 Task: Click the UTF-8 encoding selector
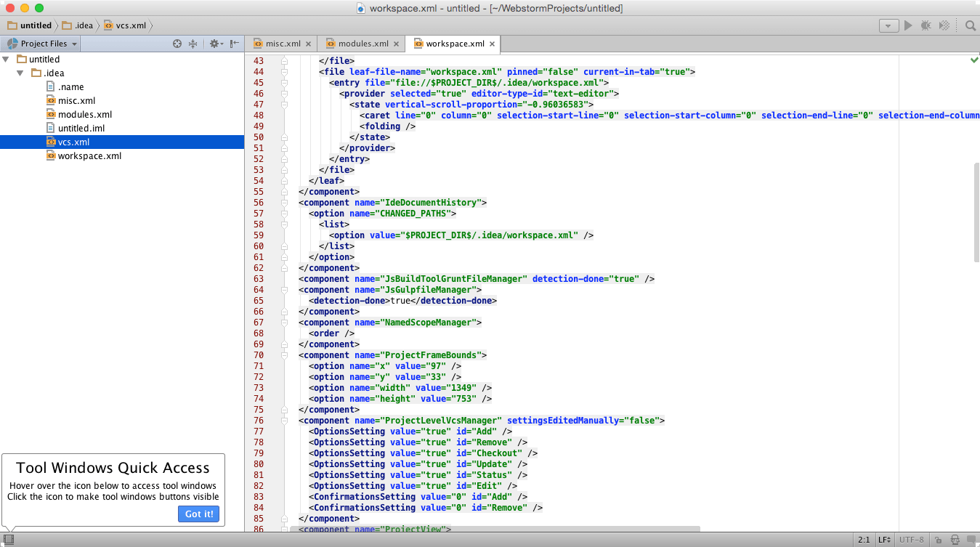912,540
